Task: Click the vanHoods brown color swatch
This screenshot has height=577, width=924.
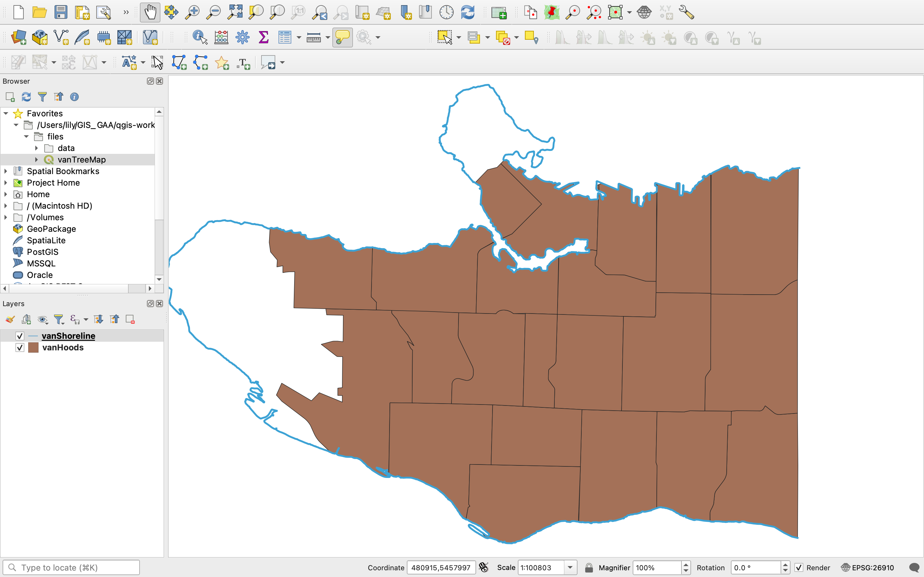Action: click(34, 348)
